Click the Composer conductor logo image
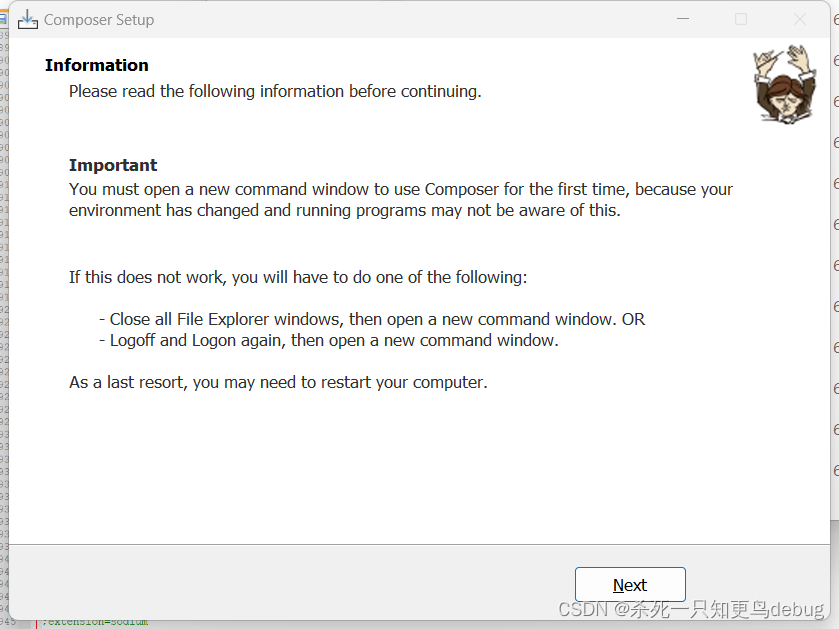The width and height of the screenshot is (839, 629). pyautogui.click(x=784, y=82)
